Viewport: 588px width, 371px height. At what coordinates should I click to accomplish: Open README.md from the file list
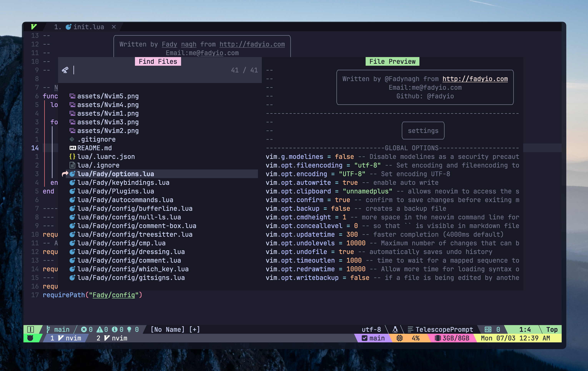pos(95,148)
